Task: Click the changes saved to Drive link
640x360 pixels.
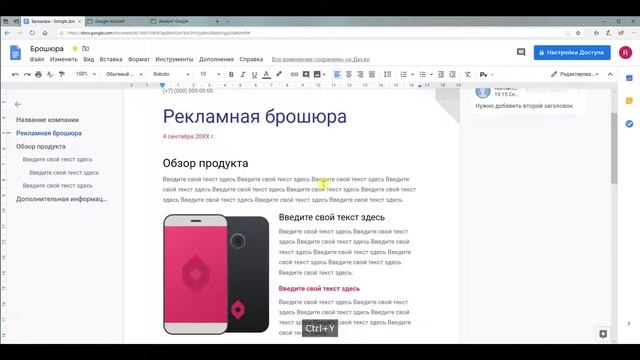Action: 321,59
